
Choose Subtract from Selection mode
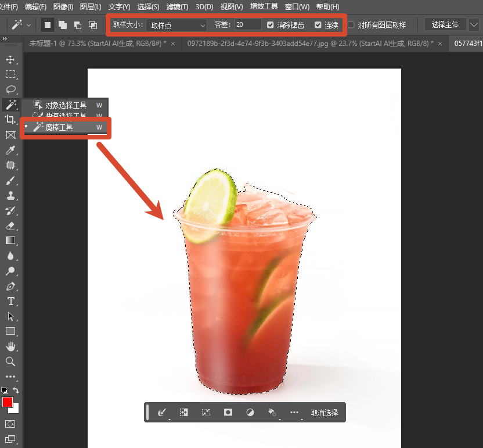78,25
